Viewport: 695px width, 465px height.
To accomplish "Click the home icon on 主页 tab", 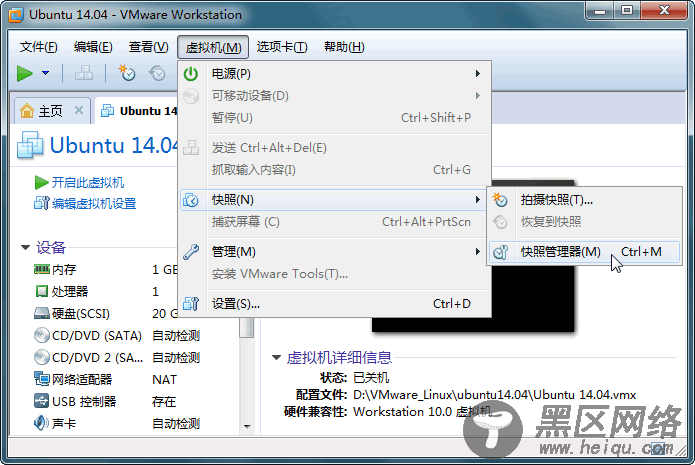I will [27, 110].
